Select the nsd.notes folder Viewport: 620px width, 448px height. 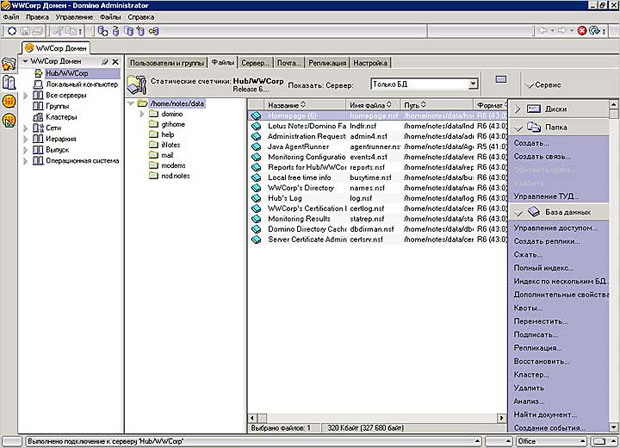[x=175, y=176]
